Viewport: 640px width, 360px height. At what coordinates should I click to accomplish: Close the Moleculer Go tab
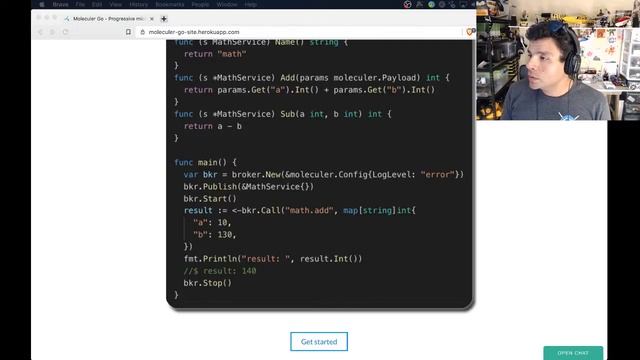tap(152, 19)
